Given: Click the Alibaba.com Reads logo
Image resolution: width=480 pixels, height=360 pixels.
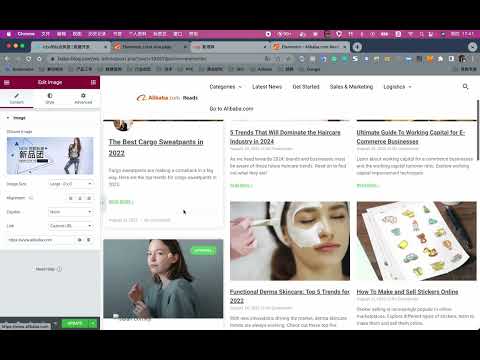Looking at the screenshot, I should coord(168,98).
